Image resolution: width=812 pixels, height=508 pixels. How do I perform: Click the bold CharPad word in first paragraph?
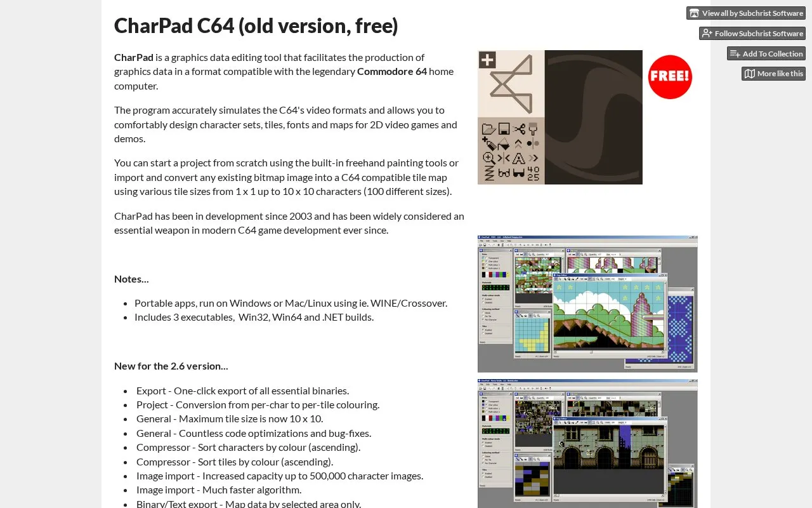(x=134, y=57)
